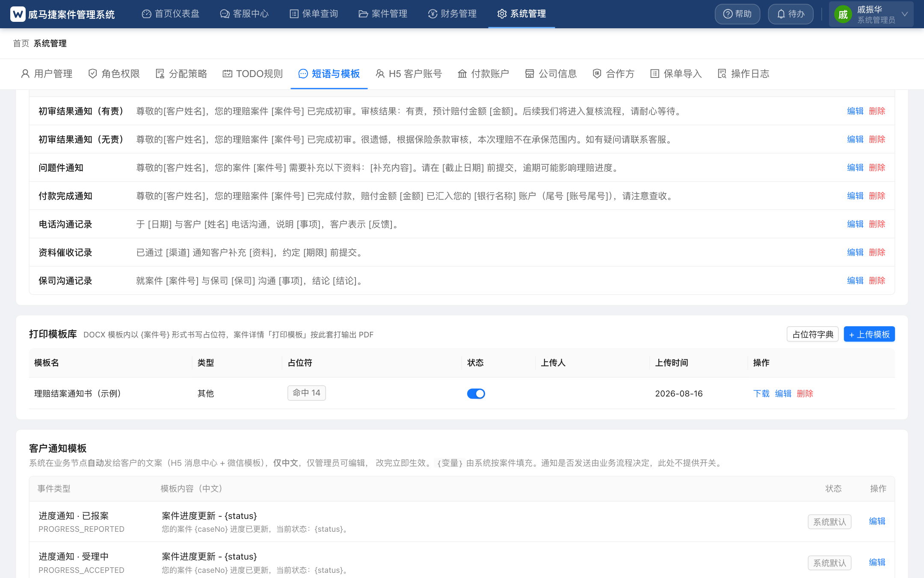
Task: Click the 帮助 button
Action: 737,14
